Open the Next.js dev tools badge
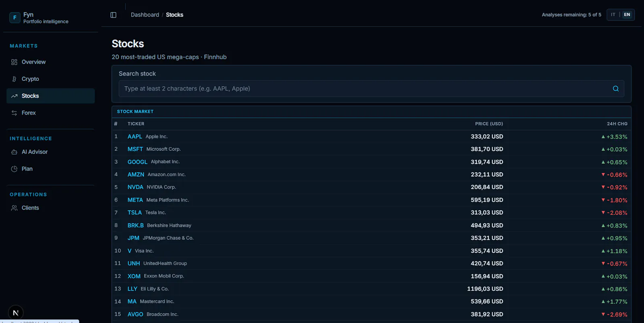The image size is (644, 323). pyautogui.click(x=16, y=313)
